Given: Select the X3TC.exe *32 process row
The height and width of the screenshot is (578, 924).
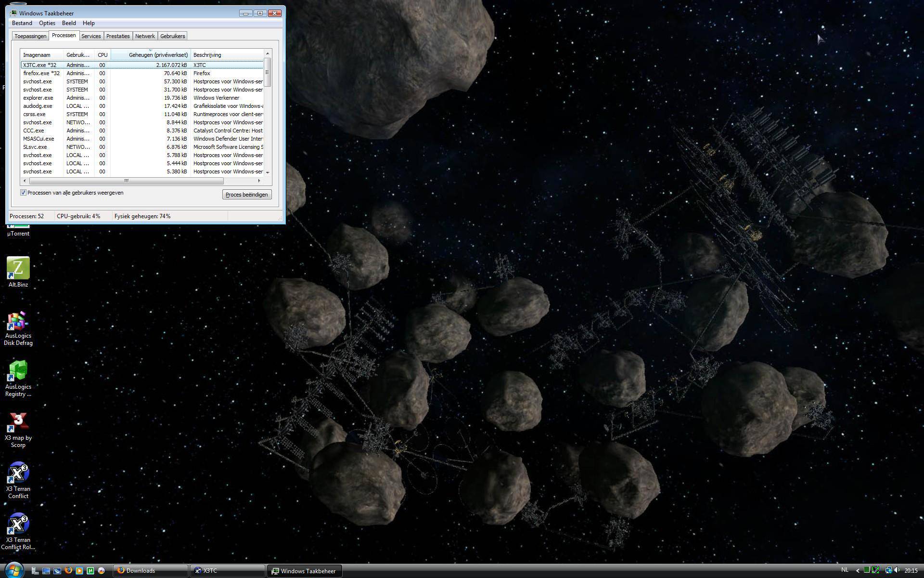Looking at the screenshot, I should [x=142, y=65].
